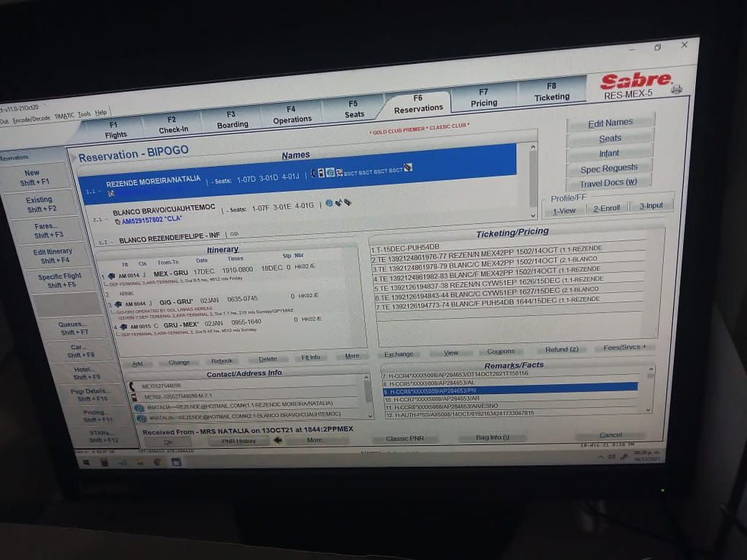Screen dimensions: 747x560
Task: Click the printer icon below Sabre logo
Action: tap(677, 89)
